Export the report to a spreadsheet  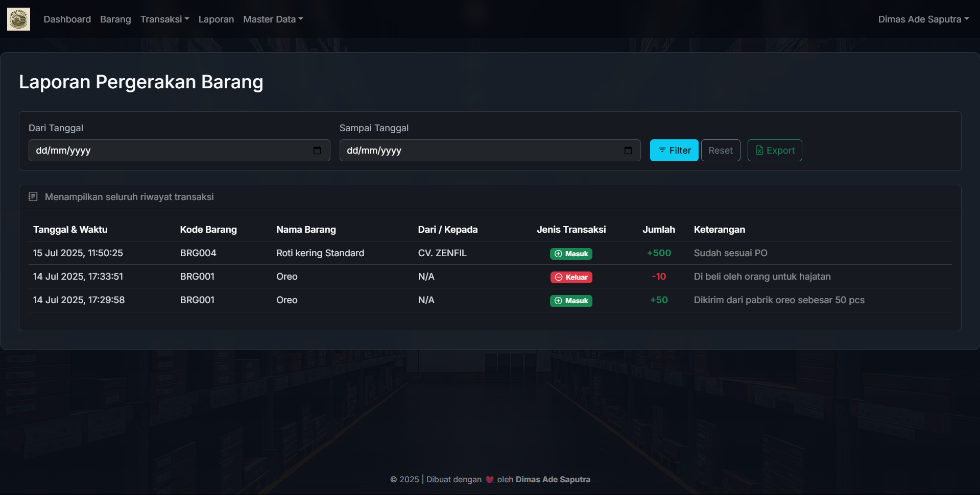click(774, 151)
